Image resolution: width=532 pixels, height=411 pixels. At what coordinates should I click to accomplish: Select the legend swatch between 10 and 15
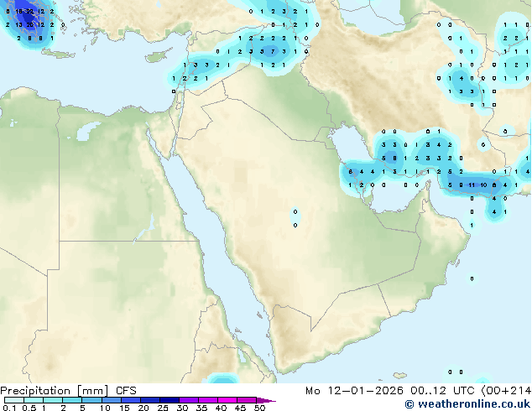112,400
